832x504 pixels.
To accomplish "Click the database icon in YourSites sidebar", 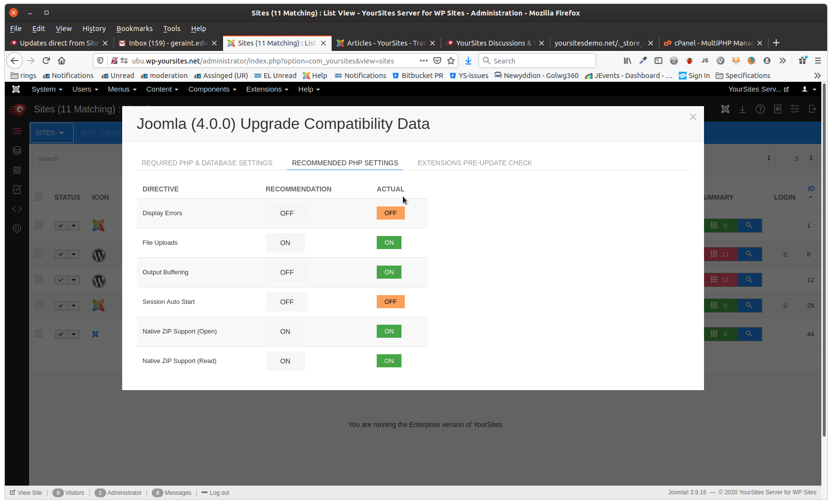I will click(x=17, y=151).
